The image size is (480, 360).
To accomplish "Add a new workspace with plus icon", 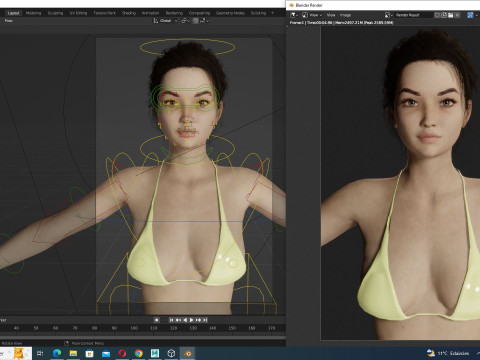I will click(x=272, y=13).
